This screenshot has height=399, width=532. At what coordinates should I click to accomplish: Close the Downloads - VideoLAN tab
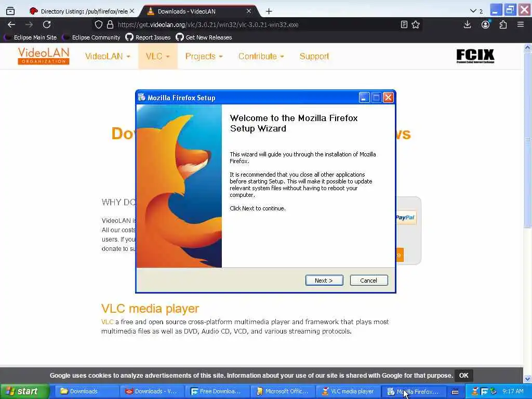[x=249, y=11]
